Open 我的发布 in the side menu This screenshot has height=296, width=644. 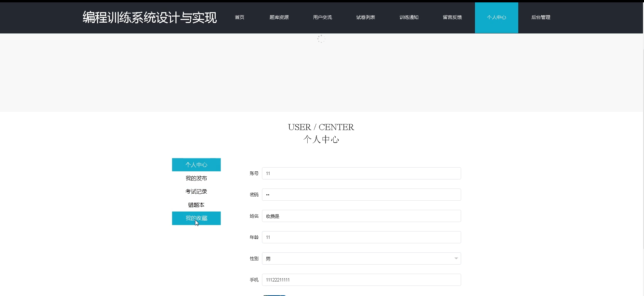[196, 178]
